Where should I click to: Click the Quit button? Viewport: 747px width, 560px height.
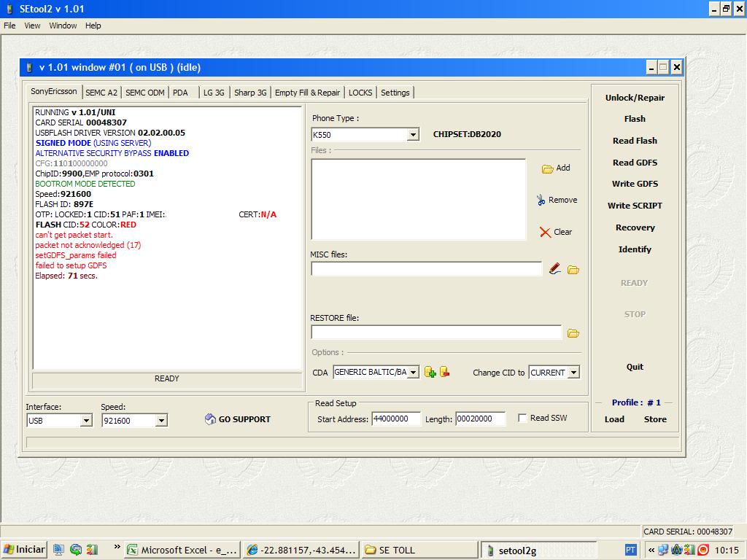pyautogui.click(x=635, y=367)
